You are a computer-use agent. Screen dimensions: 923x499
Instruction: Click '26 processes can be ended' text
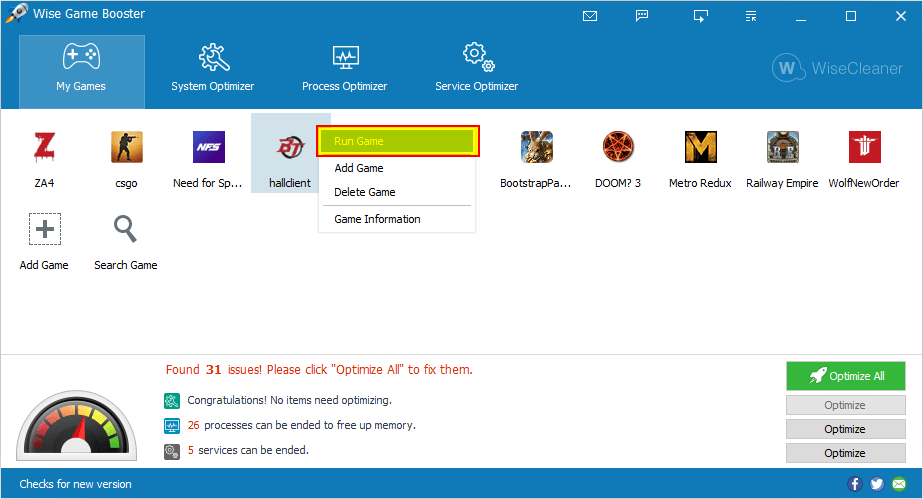click(x=301, y=425)
